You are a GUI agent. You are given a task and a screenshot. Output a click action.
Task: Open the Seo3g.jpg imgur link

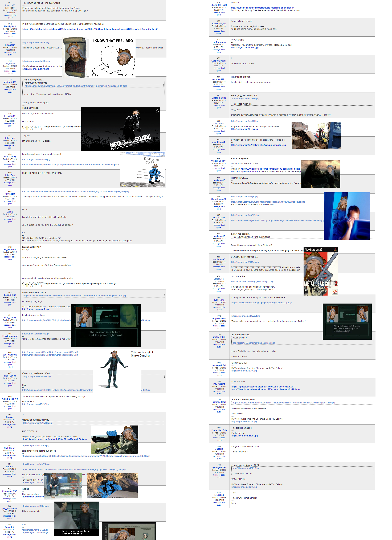[36, 334]
